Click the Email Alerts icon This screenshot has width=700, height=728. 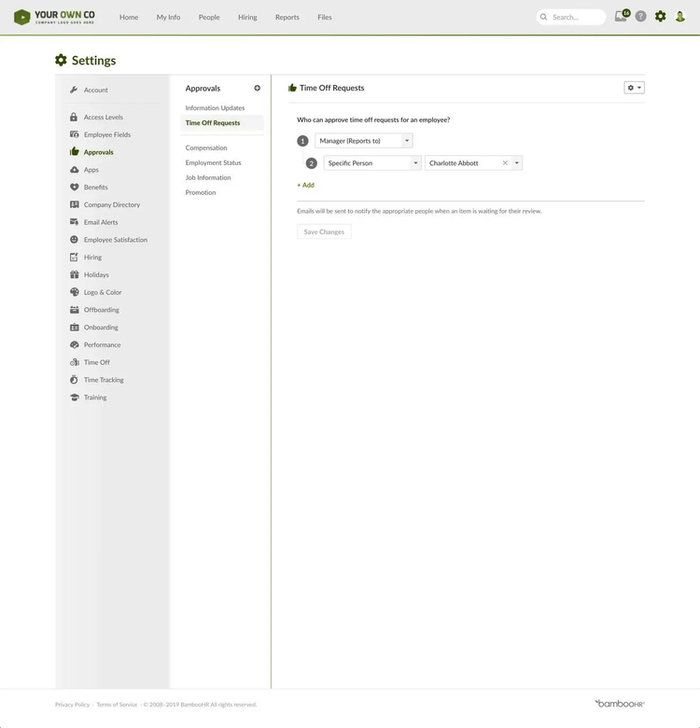click(x=75, y=222)
